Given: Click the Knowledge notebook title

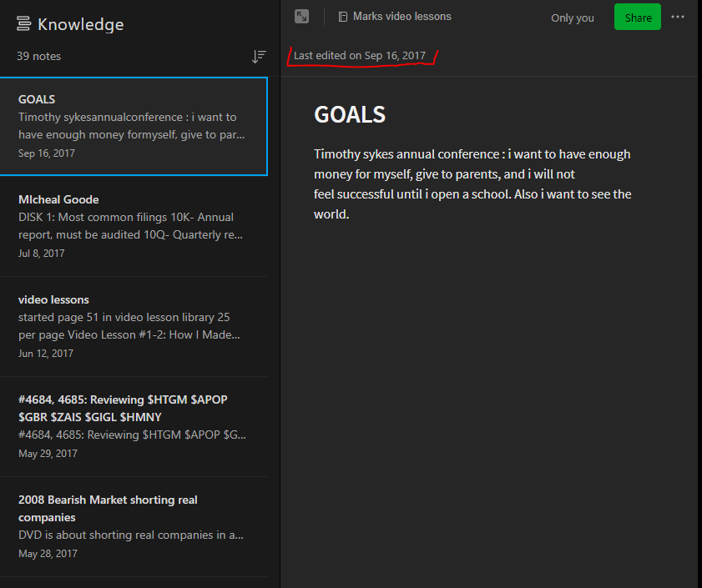Looking at the screenshot, I should 81,25.
